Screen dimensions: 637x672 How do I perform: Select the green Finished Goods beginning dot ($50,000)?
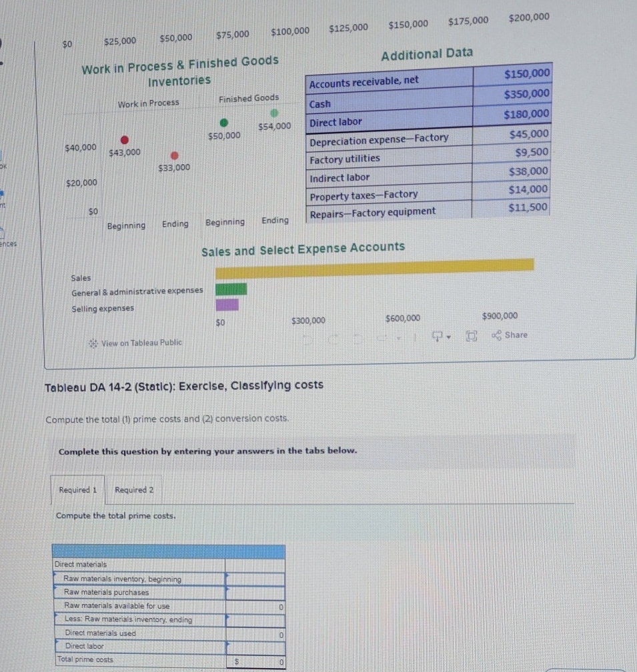223,123
